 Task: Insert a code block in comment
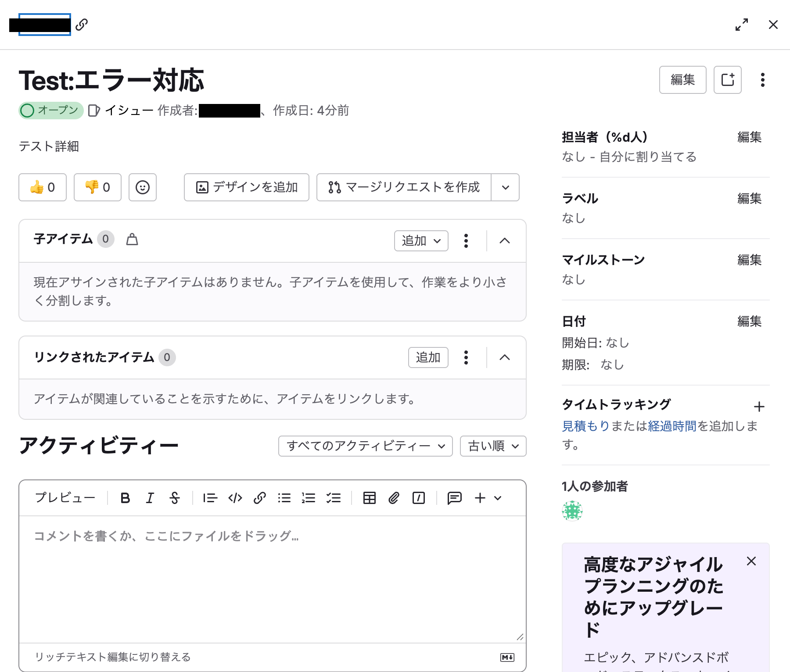coord(235,498)
